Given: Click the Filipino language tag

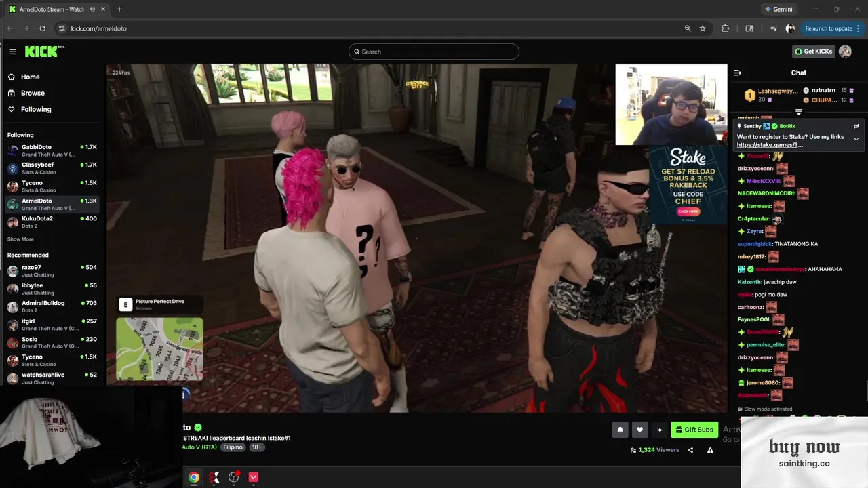Looking at the screenshot, I should (x=233, y=447).
